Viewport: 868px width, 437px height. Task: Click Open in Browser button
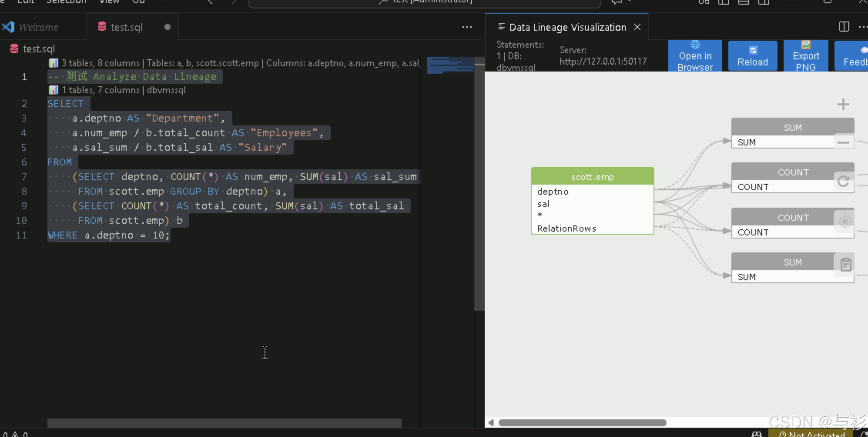click(695, 56)
